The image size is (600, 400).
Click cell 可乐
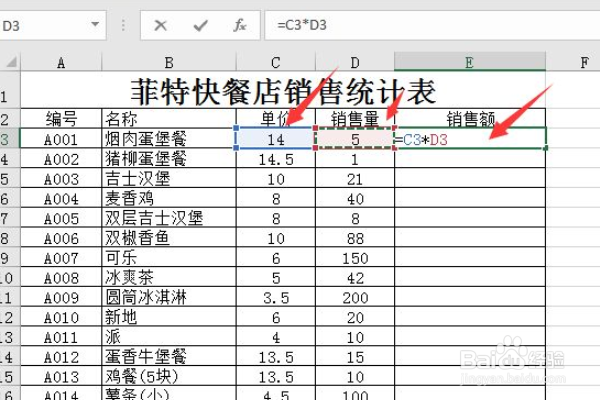pyautogui.click(x=169, y=258)
